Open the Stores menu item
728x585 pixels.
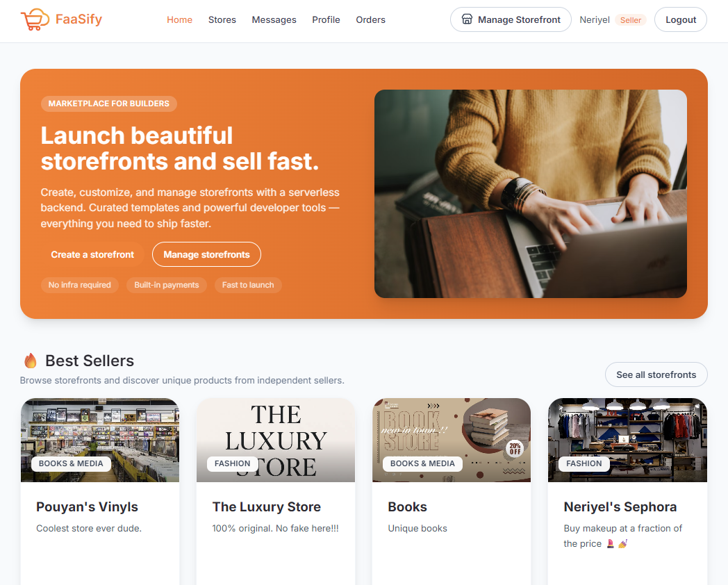[222, 19]
